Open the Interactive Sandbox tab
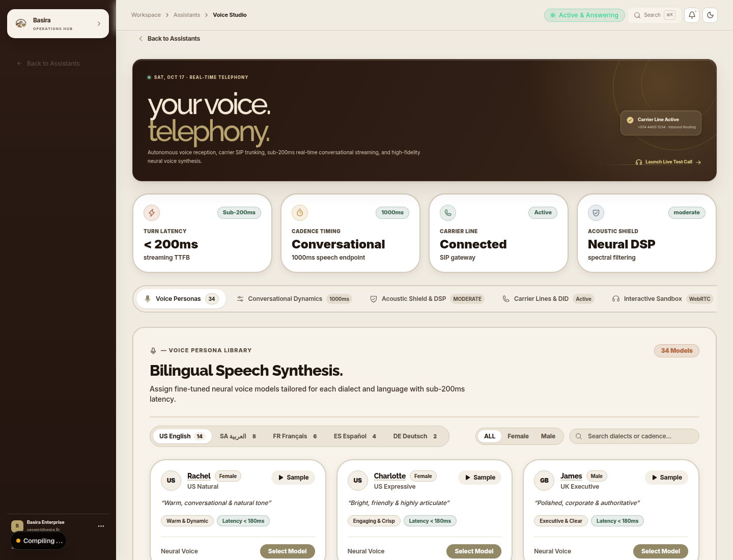The image size is (733, 560). tap(662, 299)
